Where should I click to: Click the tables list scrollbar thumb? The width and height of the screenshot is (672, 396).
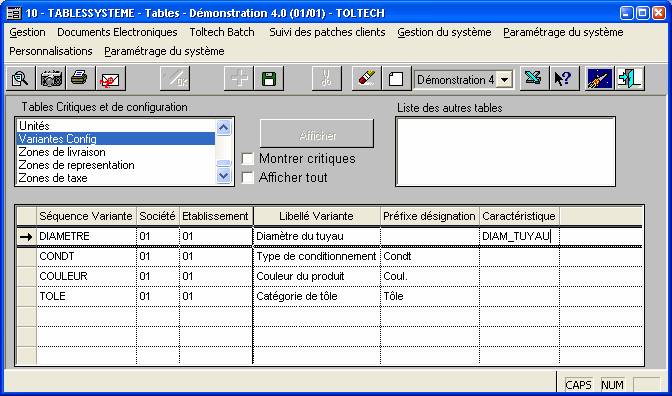click(x=224, y=163)
